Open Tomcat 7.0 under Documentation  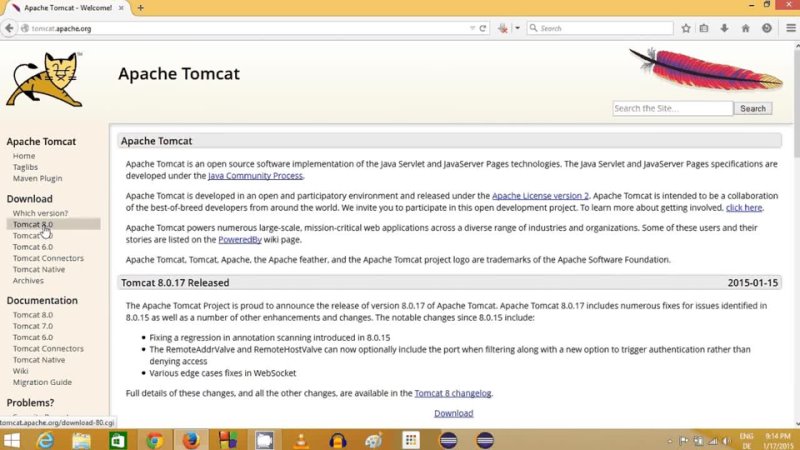(33, 326)
